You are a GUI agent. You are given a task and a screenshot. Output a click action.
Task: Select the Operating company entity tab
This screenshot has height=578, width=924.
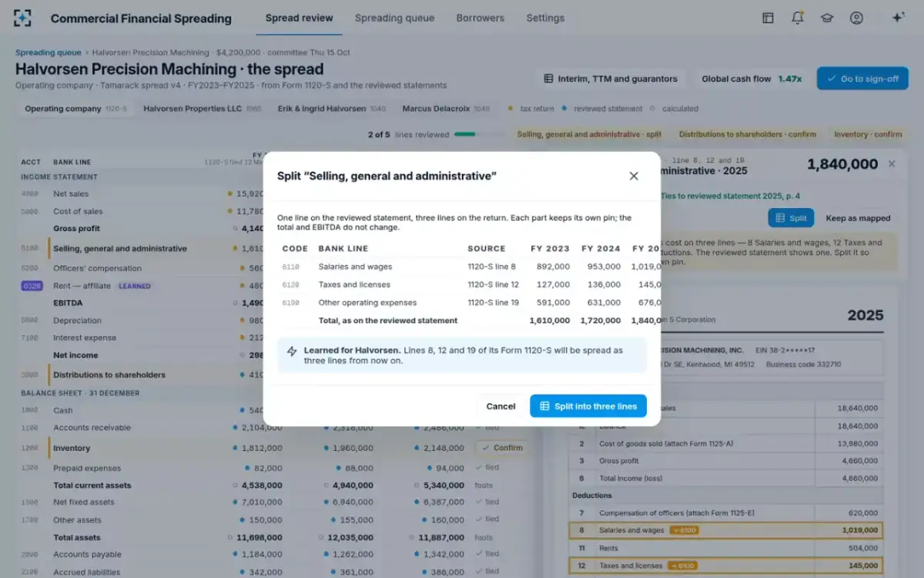75,109
